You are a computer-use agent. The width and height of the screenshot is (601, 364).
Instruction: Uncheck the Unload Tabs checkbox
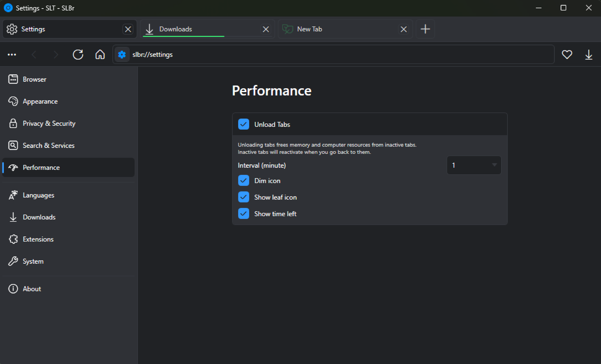point(243,124)
